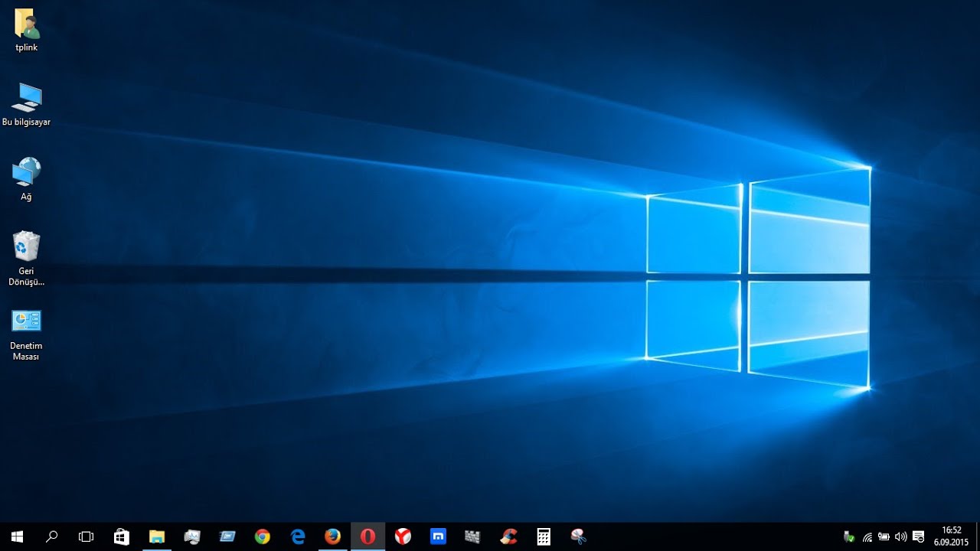The image size is (980, 551).
Task: Open the monitor-chart taskbar icon beside File Explorer
Action: [x=191, y=536]
